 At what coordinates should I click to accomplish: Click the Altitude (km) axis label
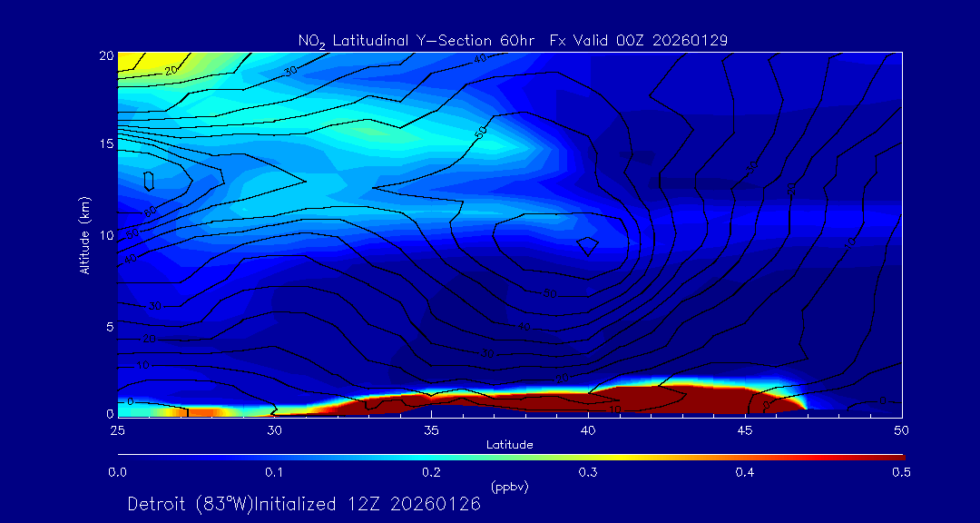84,234
